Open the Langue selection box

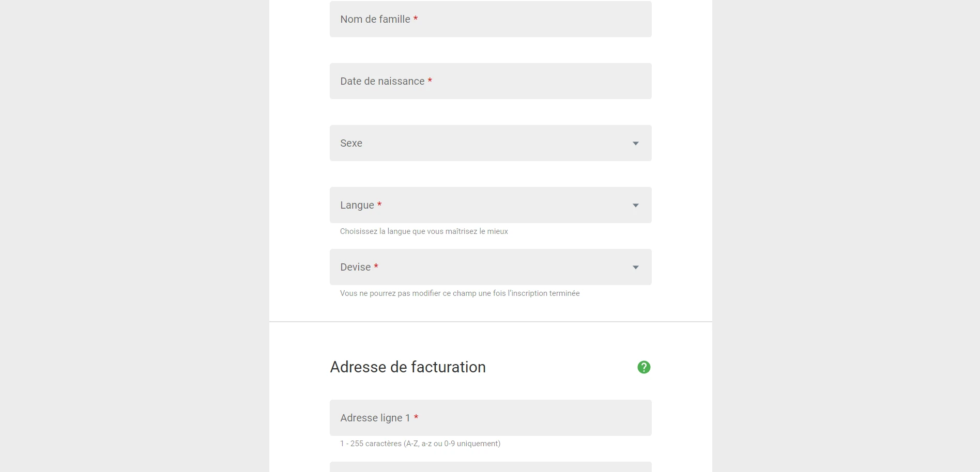pos(491,205)
